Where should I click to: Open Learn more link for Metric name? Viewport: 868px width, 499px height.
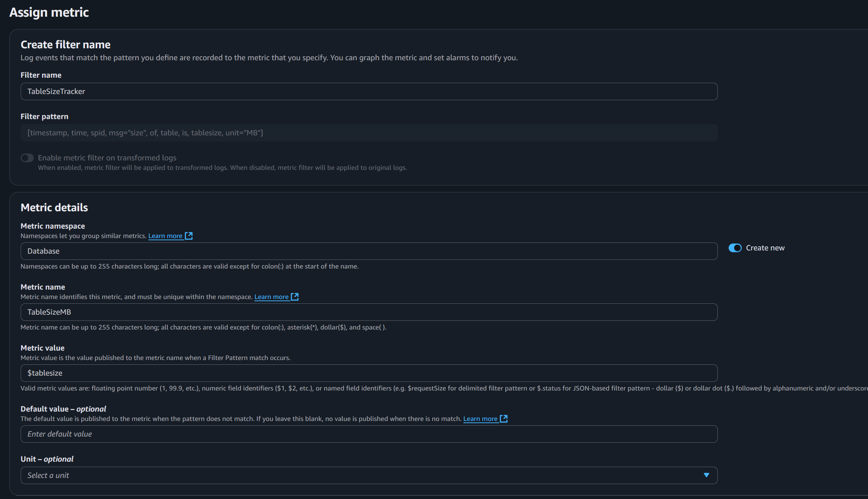(x=271, y=297)
